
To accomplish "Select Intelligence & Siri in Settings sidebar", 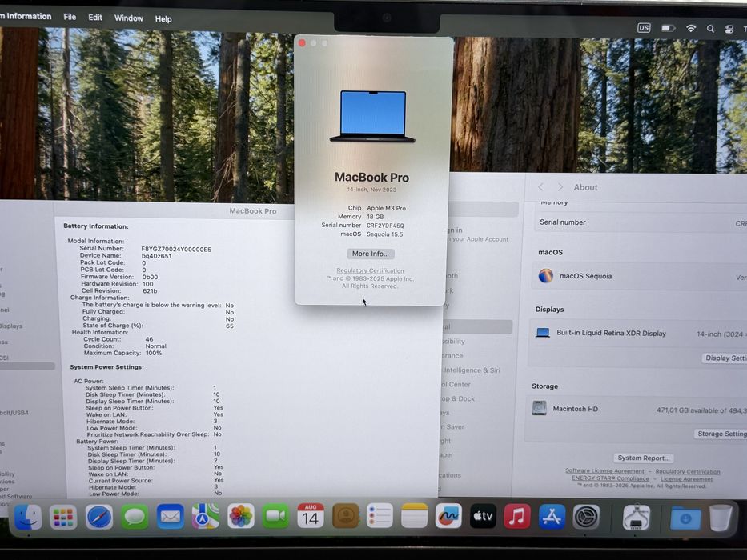I will (x=472, y=370).
